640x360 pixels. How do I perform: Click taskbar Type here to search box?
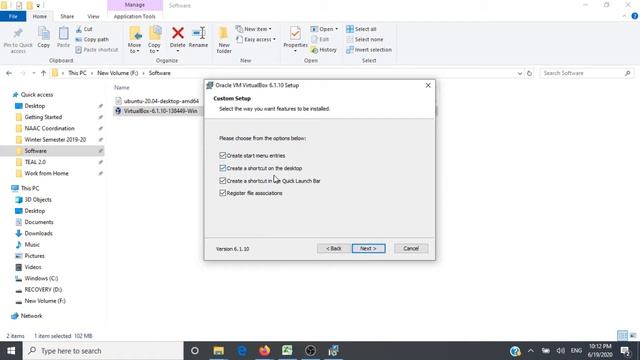[103, 351]
